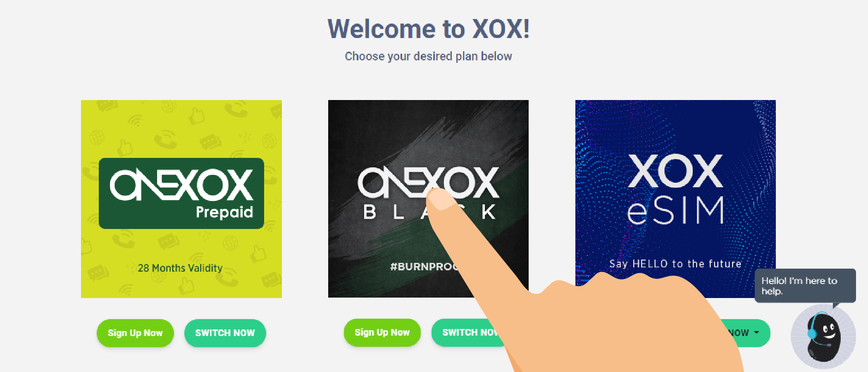This screenshot has height=372, width=868.
Task: Open the ONEXOX Prepaid plan card
Action: coord(181,199)
